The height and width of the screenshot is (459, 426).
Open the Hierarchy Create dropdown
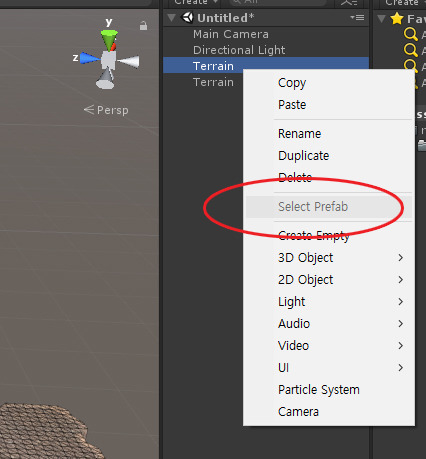(x=196, y=3)
